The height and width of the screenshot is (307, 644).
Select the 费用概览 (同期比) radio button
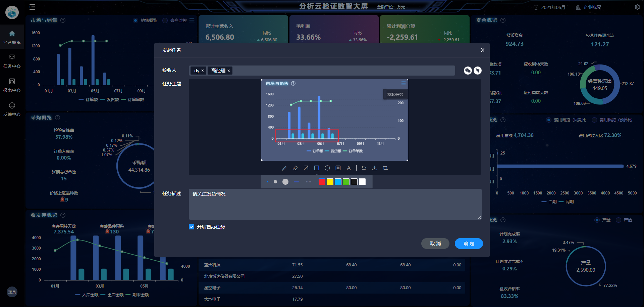[549, 120]
